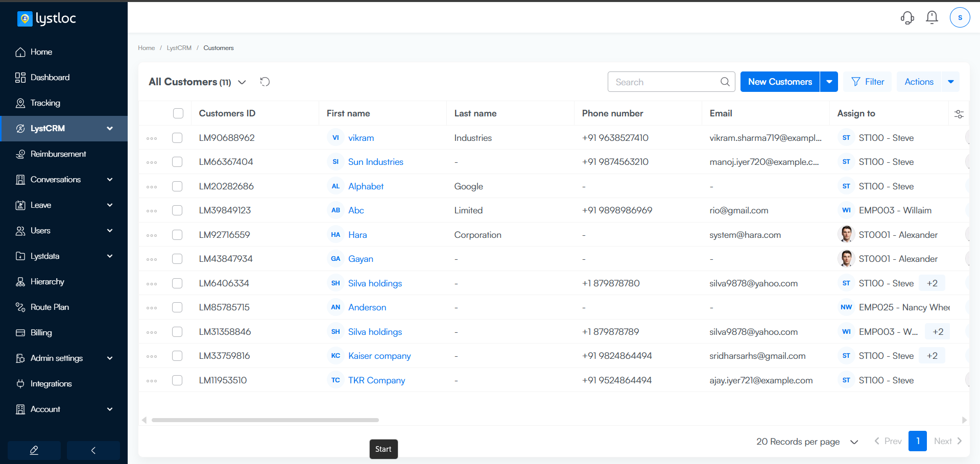Open the notifications bell
Screen dimensions: 980x464
[x=931, y=18]
